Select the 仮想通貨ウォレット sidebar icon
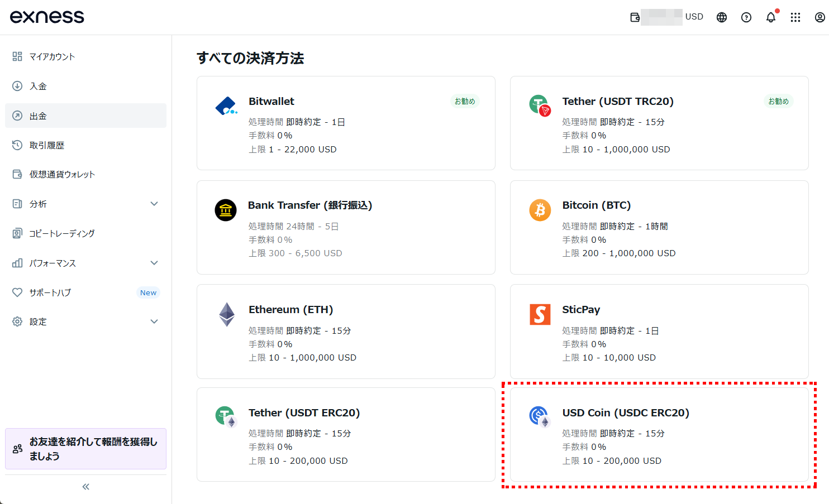This screenshot has height=504, width=829. tap(17, 174)
